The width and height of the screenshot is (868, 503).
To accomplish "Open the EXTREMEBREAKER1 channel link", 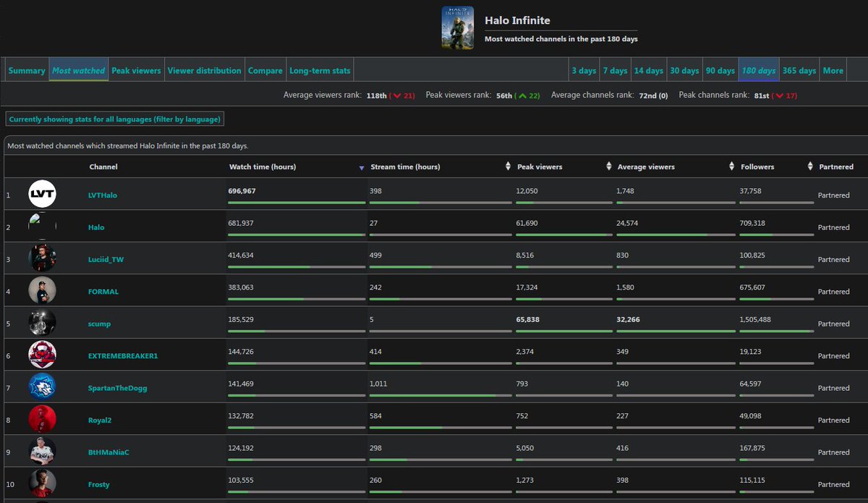I will pyautogui.click(x=123, y=356).
